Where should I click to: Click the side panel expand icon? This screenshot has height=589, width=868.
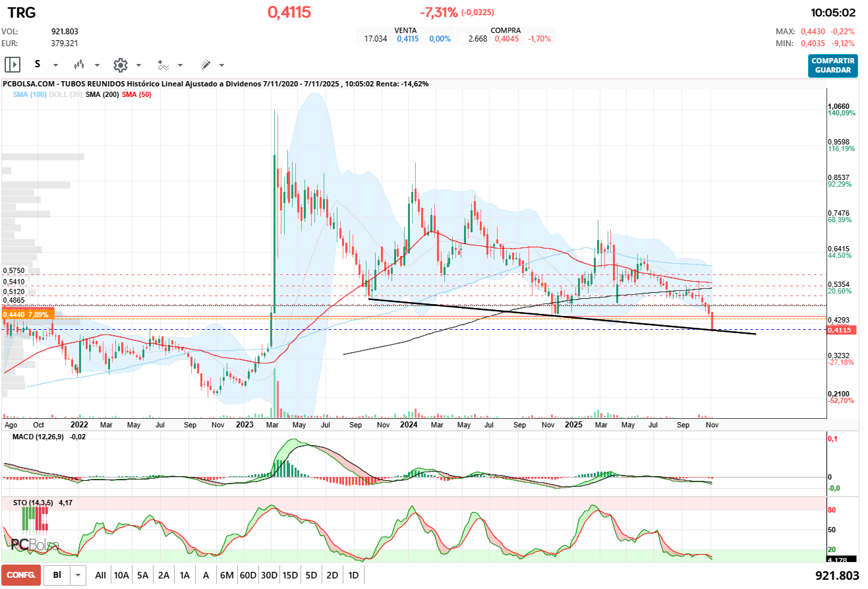[x=13, y=65]
